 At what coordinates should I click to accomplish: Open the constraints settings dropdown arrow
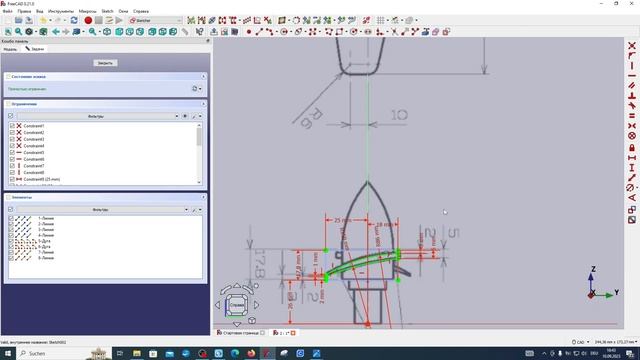[200, 116]
